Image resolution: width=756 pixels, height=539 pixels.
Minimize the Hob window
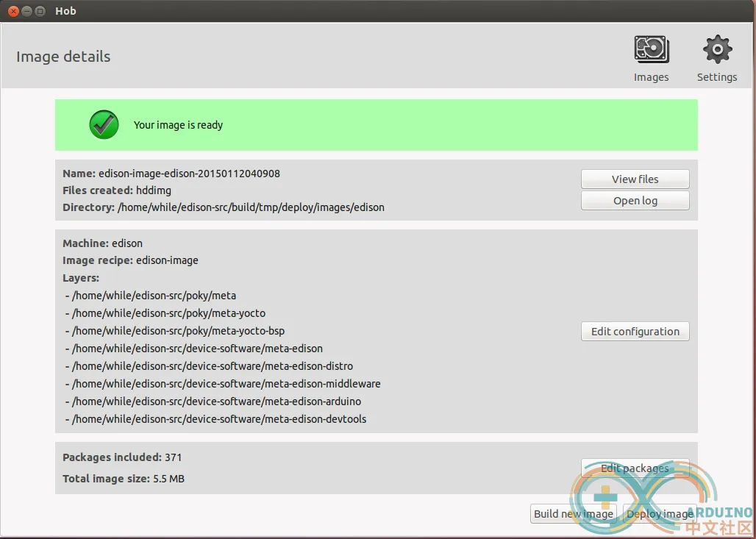pos(26,11)
